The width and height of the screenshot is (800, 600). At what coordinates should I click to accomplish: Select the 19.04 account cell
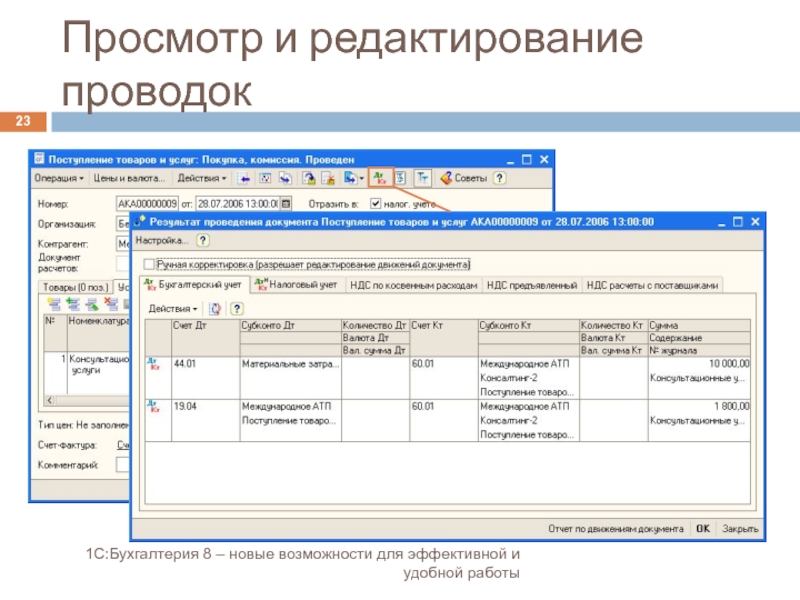pyautogui.click(x=206, y=420)
